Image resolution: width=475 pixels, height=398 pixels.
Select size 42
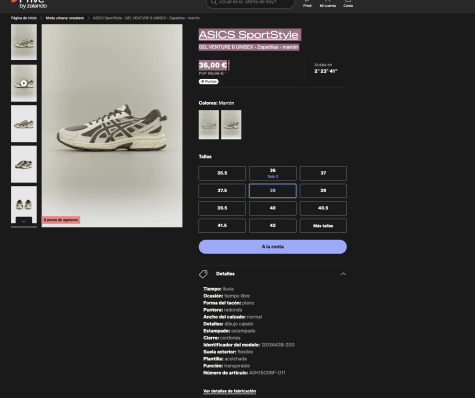[273, 226]
